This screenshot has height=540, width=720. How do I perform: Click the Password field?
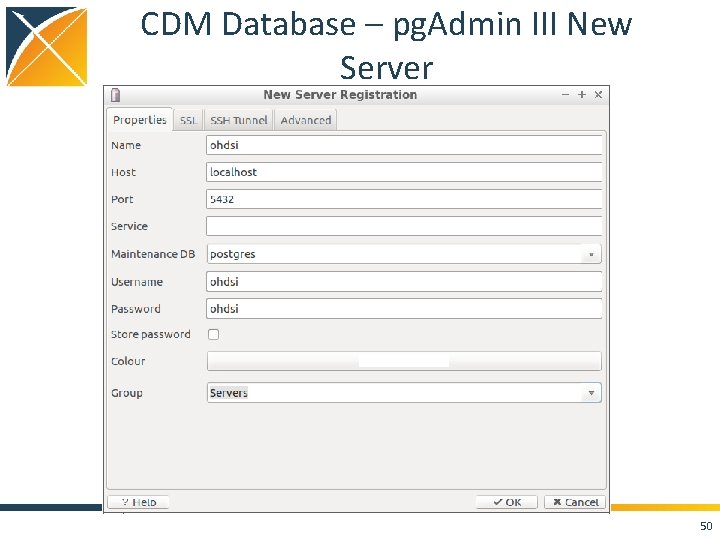[x=404, y=309]
